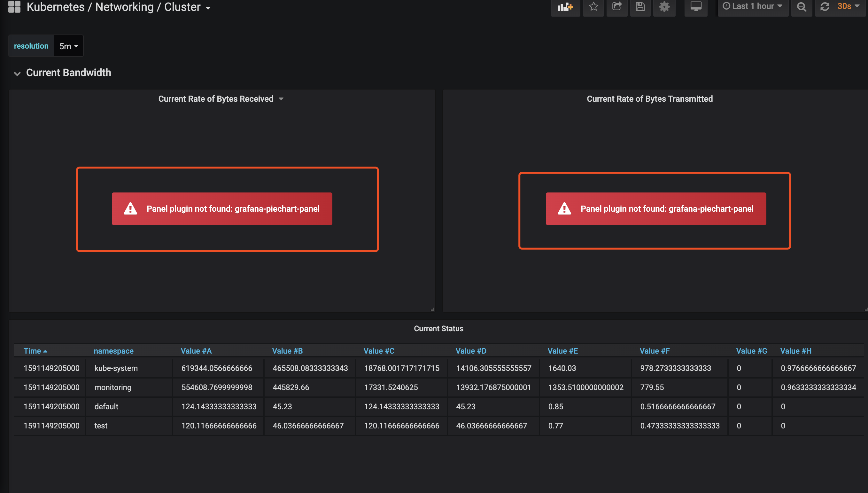Sort table by Value #F column
The width and height of the screenshot is (868, 493).
pyautogui.click(x=655, y=351)
